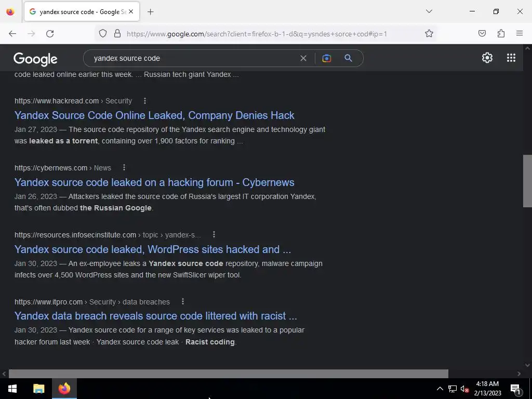Click the horizontal scrollbar thumb

pyautogui.click(x=229, y=374)
